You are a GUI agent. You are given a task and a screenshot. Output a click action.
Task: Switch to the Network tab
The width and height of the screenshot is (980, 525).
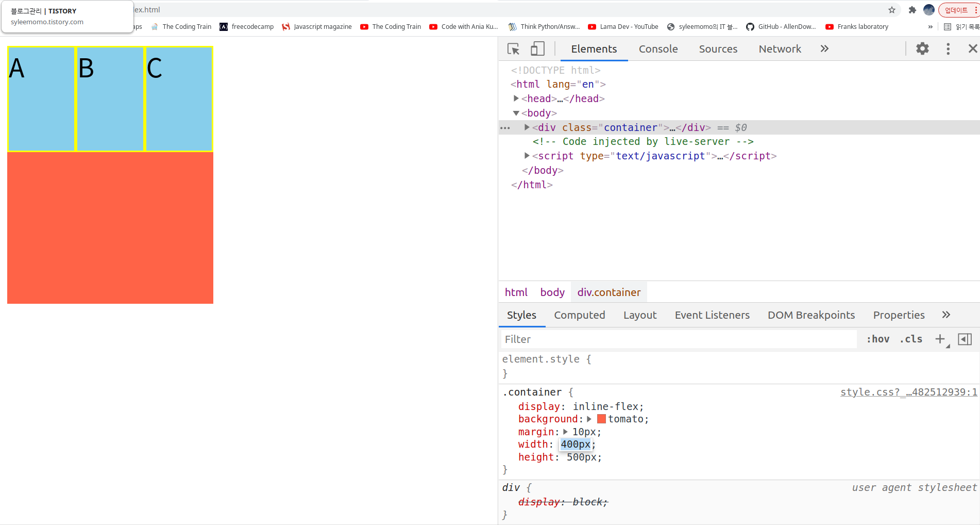point(780,49)
